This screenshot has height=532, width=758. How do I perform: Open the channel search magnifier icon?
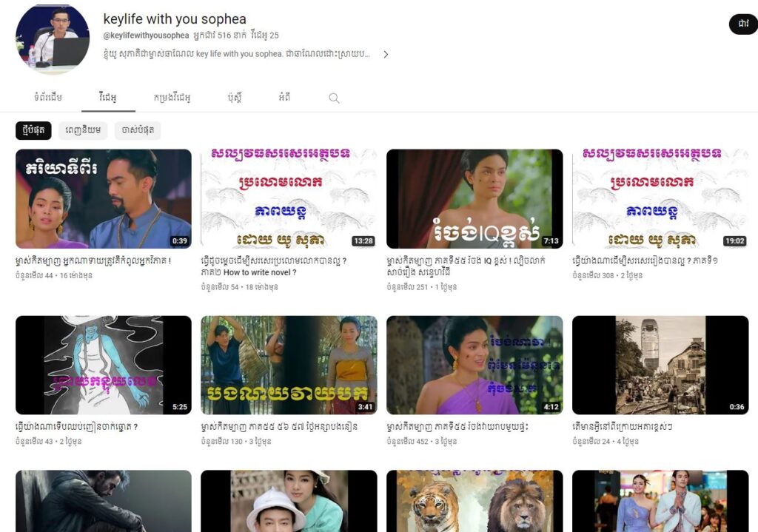click(334, 98)
